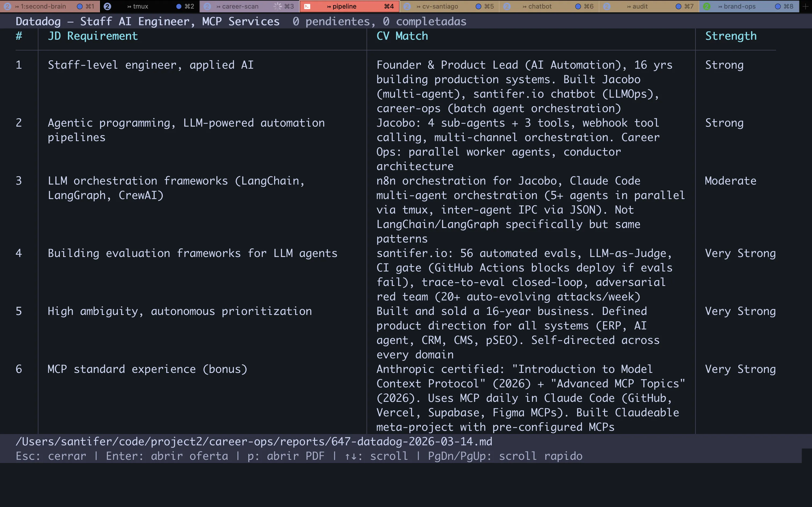Open the chatbot tab

[x=539, y=6]
